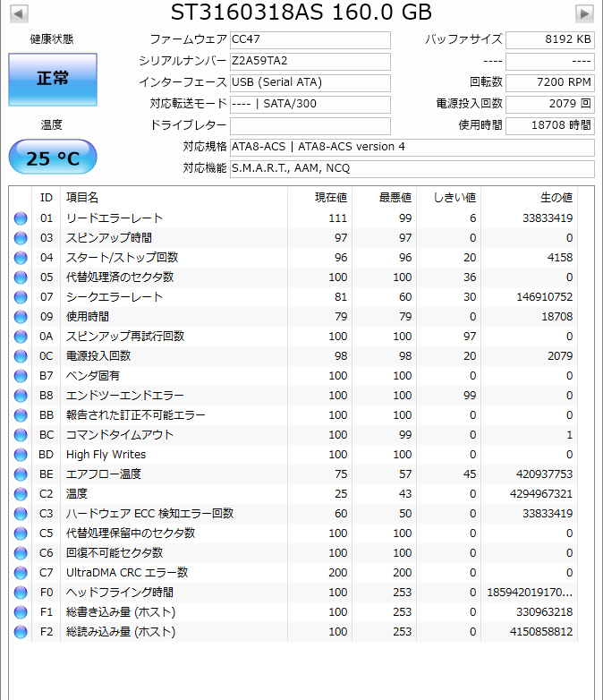The width and height of the screenshot is (603, 700).
Task: Select the エアフロー温度 attribute name
Action: [104, 474]
